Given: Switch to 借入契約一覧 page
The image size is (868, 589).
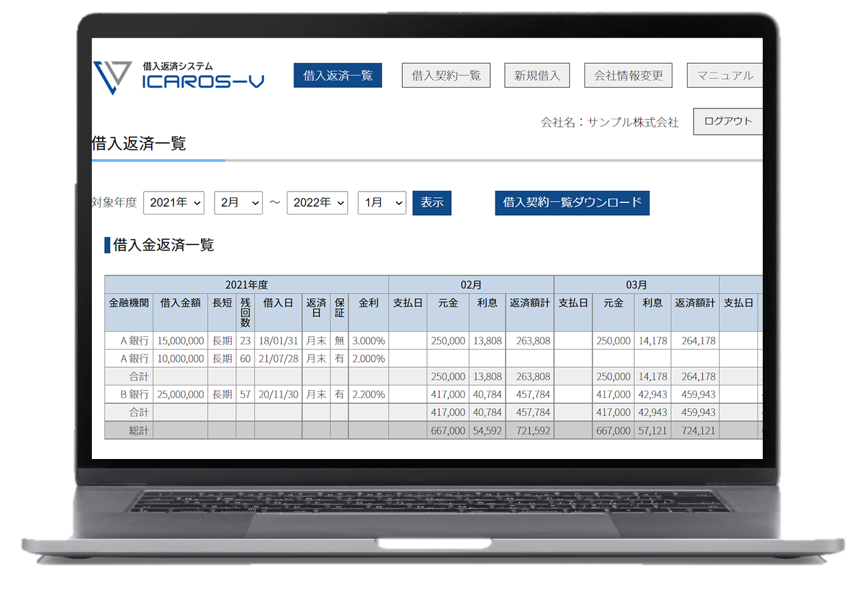Looking at the screenshot, I should pyautogui.click(x=446, y=76).
